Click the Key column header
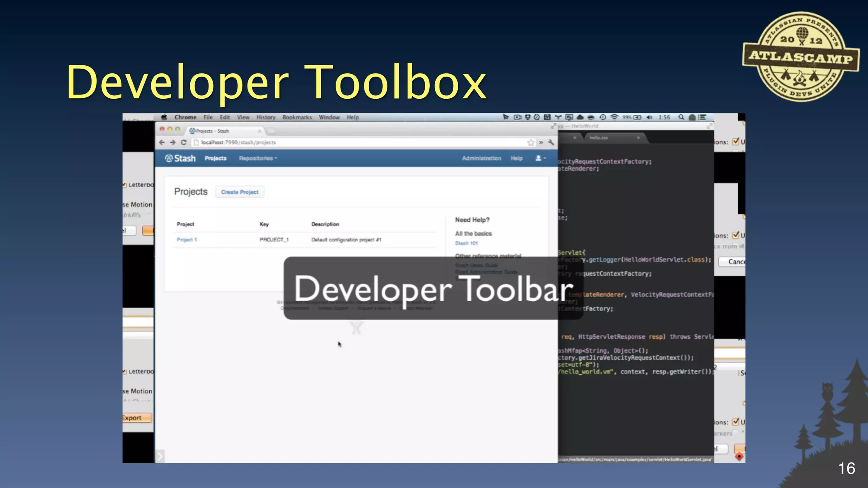868x488 pixels. pos(264,224)
